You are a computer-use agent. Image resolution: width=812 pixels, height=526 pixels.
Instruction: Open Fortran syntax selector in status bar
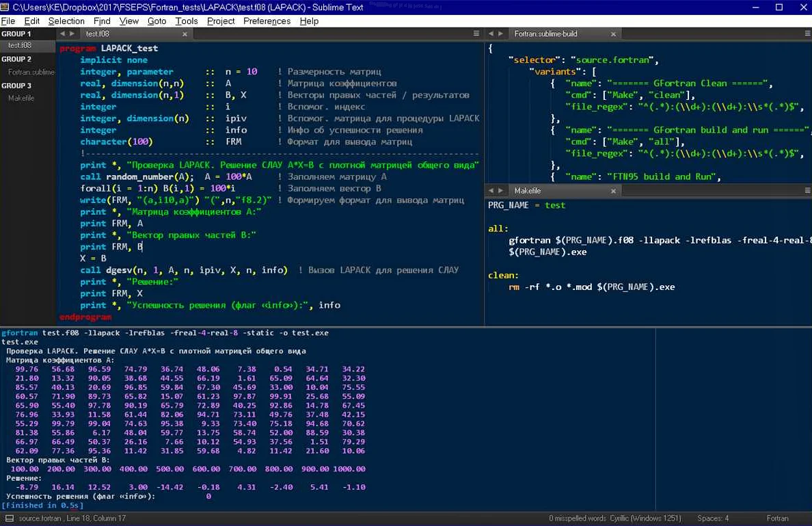coord(777,518)
